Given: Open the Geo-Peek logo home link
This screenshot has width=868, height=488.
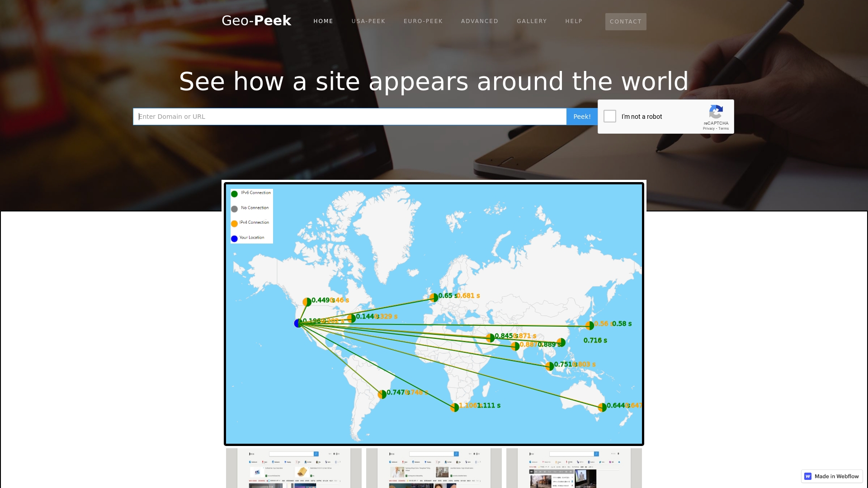Looking at the screenshot, I should (256, 20).
